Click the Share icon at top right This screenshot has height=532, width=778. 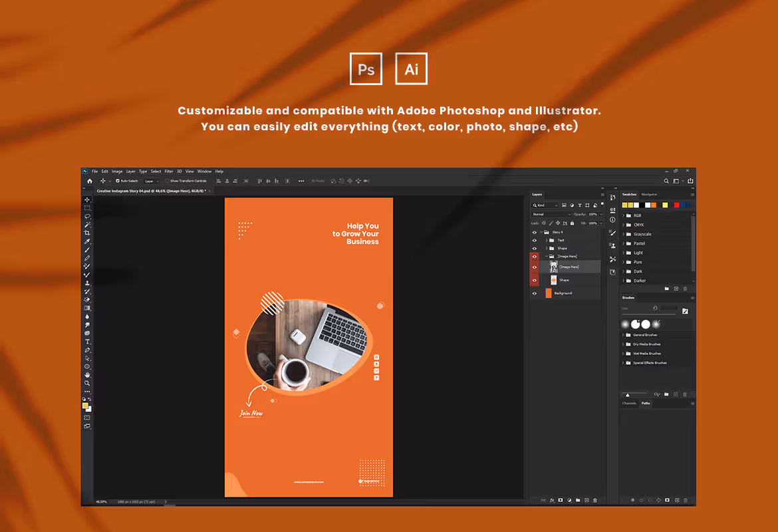[690, 181]
